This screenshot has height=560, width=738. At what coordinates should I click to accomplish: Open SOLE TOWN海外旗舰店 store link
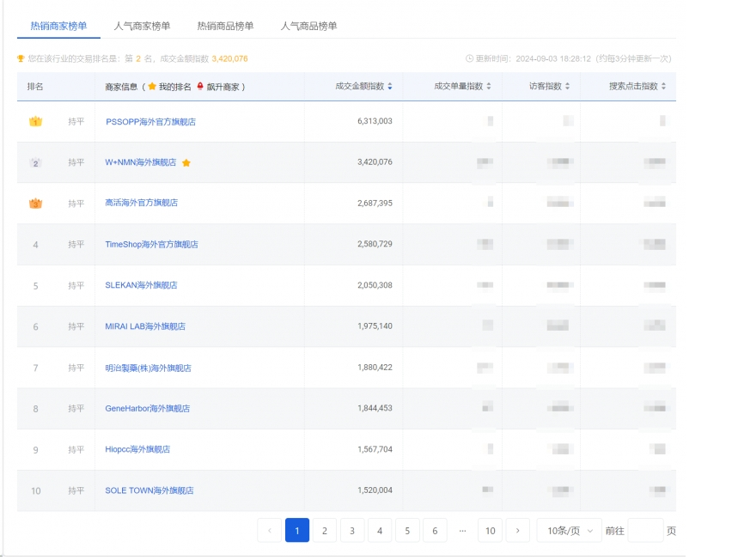coord(149,490)
